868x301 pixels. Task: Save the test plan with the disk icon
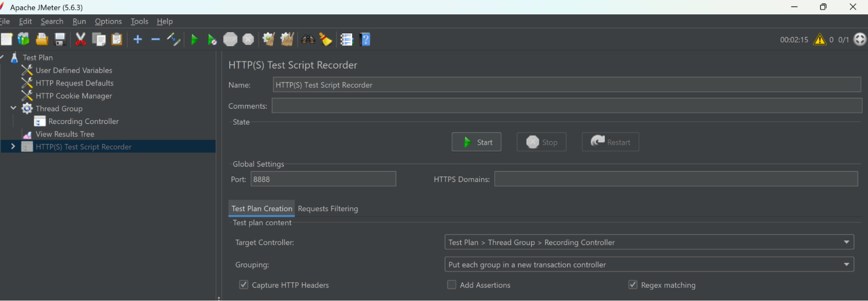click(x=60, y=39)
